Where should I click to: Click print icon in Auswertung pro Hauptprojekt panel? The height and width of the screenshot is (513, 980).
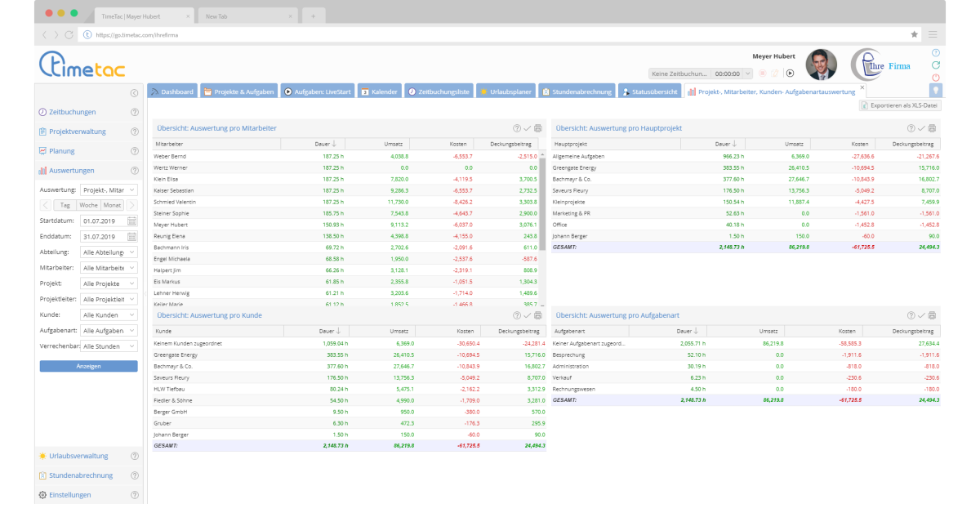pyautogui.click(x=932, y=128)
